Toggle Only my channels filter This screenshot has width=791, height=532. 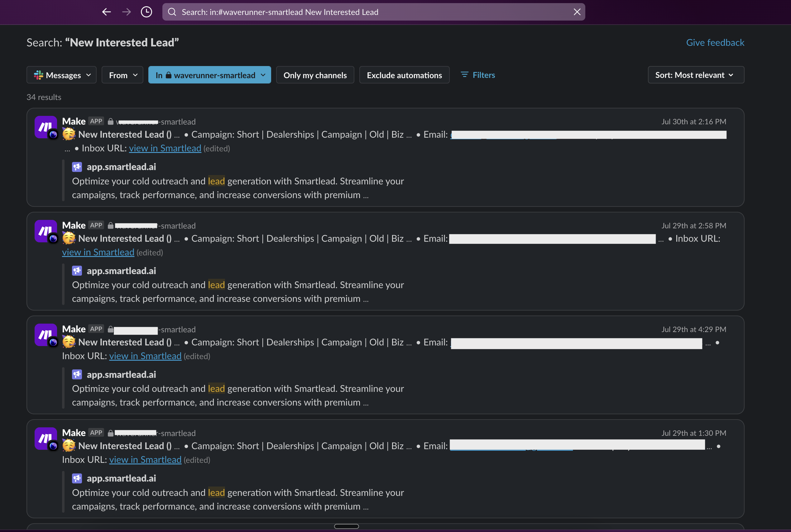315,75
